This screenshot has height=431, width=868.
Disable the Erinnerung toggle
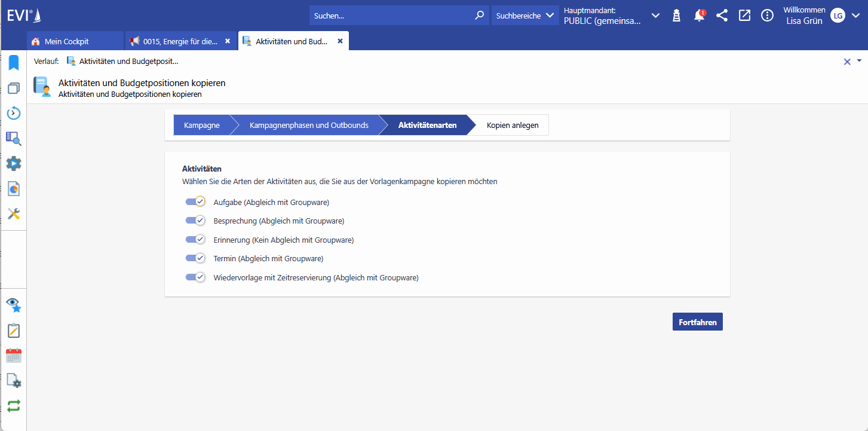click(195, 240)
